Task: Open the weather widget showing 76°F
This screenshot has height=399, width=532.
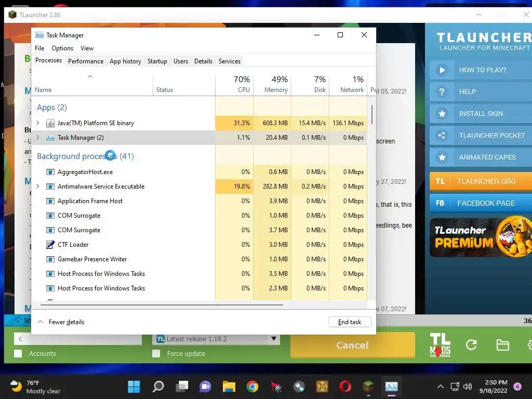Action: [35, 387]
